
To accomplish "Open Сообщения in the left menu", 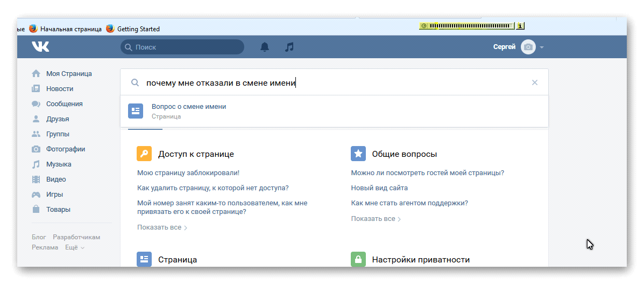I will click(64, 104).
